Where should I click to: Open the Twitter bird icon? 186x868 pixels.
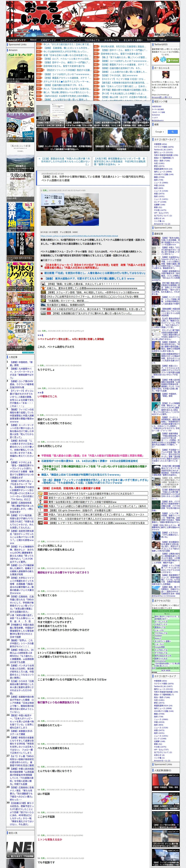pos(163,59)
